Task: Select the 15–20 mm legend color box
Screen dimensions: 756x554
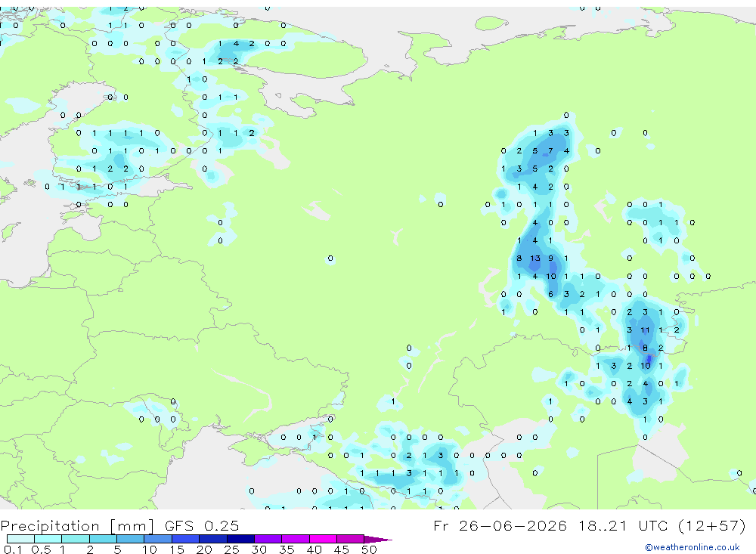Action: click(186, 539)
